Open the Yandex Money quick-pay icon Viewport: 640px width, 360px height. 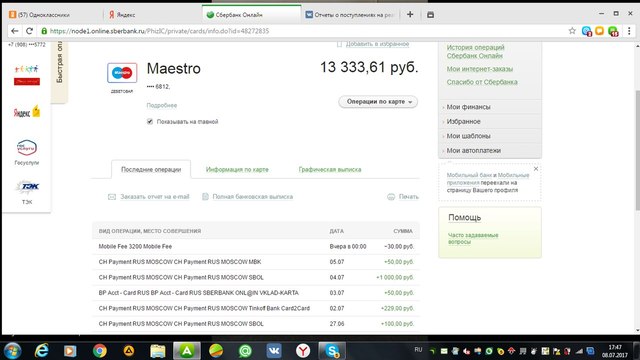27,111
